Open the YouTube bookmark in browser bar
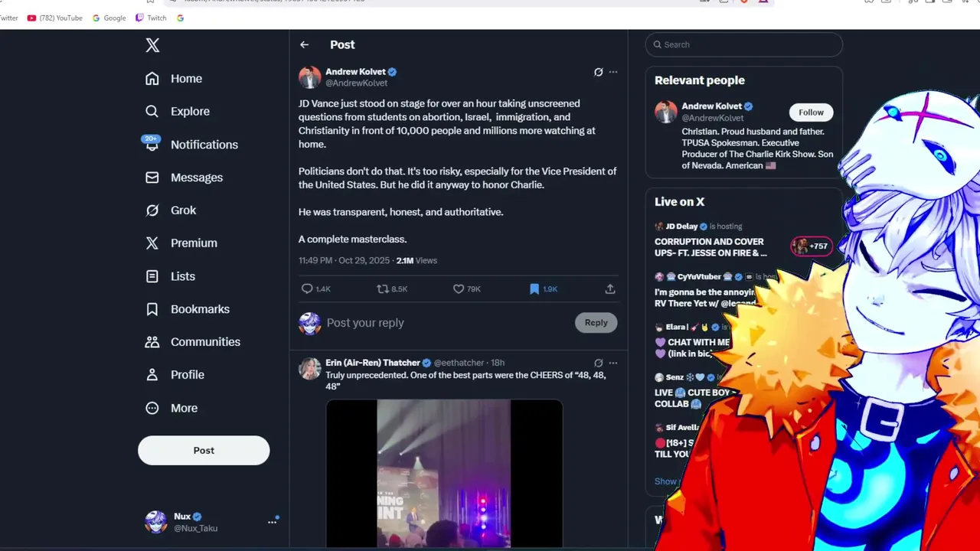 [55, 18]
